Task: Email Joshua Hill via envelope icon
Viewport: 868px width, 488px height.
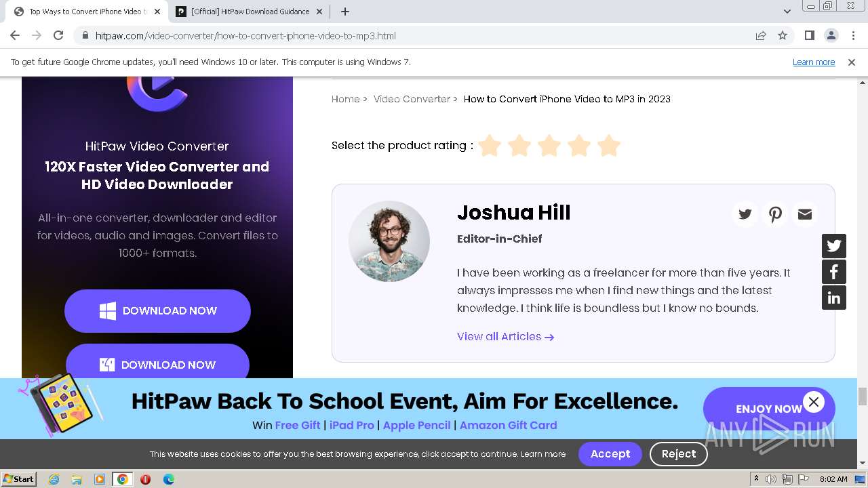Action: [805, 214]
